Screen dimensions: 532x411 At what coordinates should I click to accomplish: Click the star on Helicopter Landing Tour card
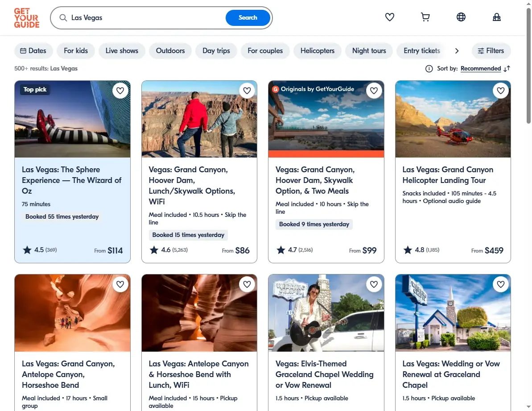pos(408,250)
